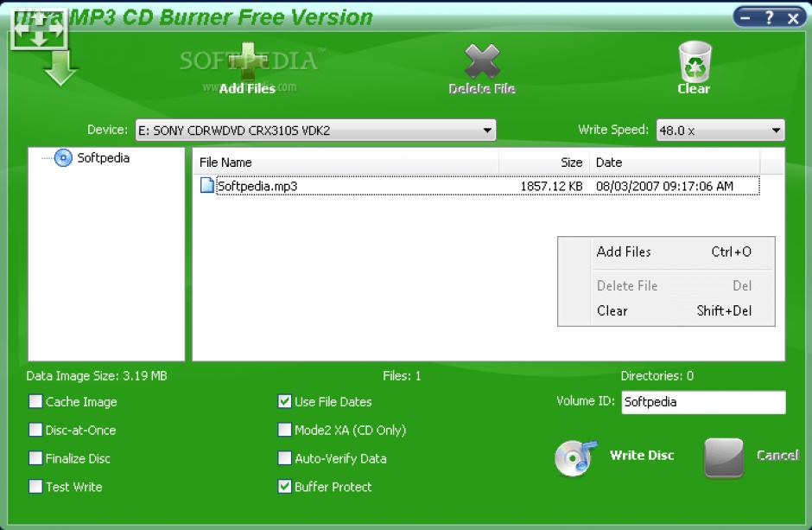Screen dimensions: 812x530
Task: Enable the Cache Image checkbox
Action: 35,401
